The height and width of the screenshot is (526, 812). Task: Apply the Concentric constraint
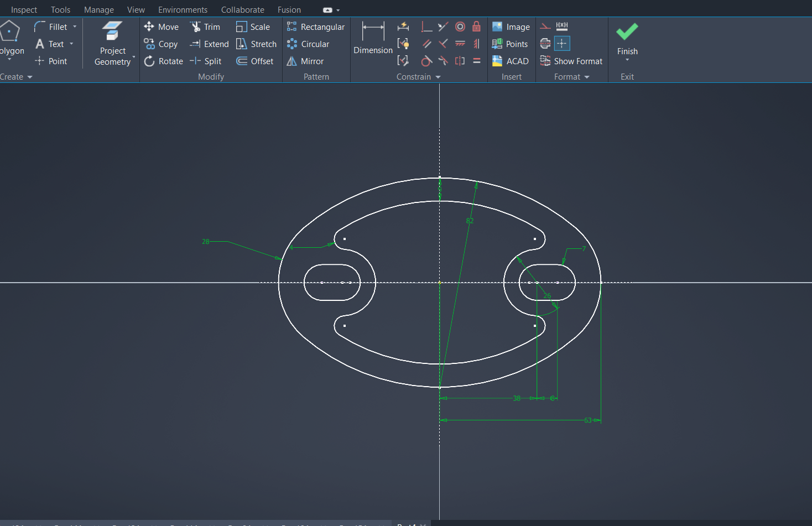click(460, 27)
